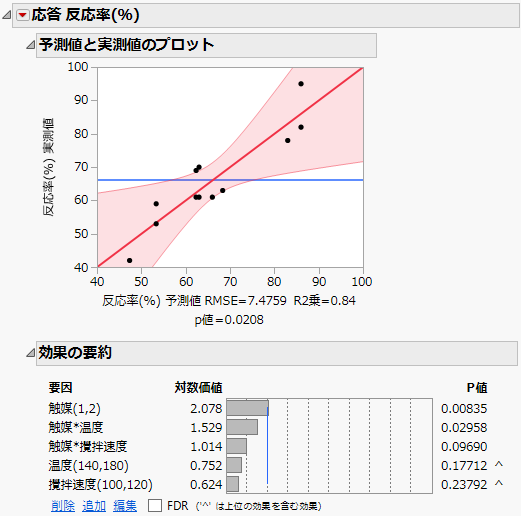Image resolution: width=521 pixels, height=516 pixels.
Task: Collapse the 応答 反応率(%) report outline
Action: coord(6,15)
